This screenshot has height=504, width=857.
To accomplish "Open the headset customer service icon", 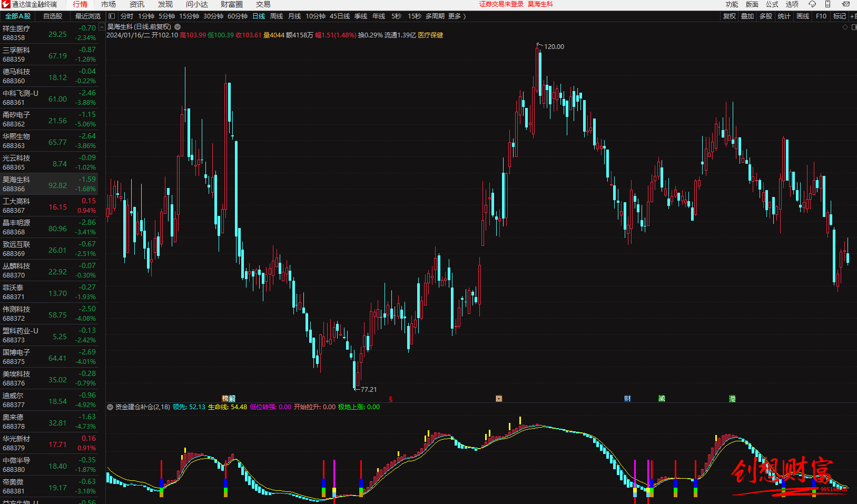I will (x=812, y=4).
